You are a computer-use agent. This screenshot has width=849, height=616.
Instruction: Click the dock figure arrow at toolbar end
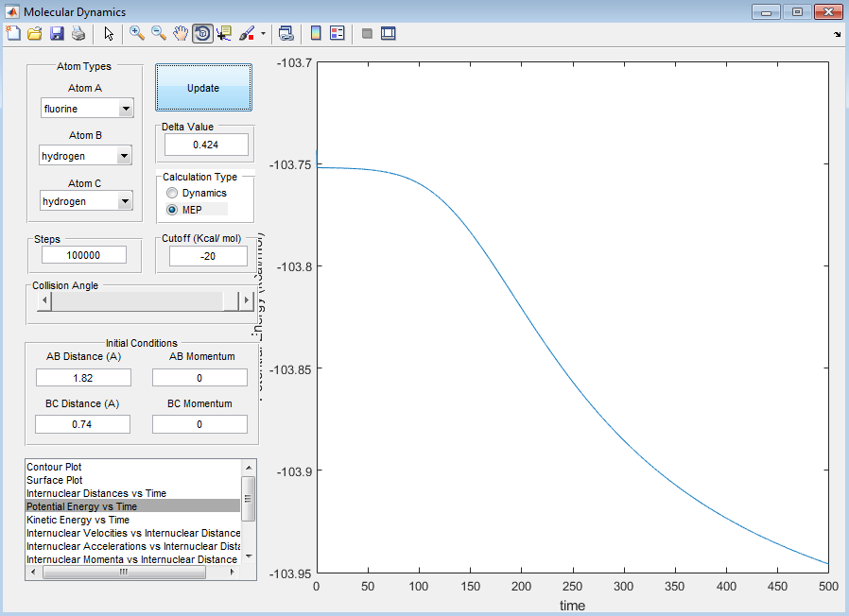(837, 35)
